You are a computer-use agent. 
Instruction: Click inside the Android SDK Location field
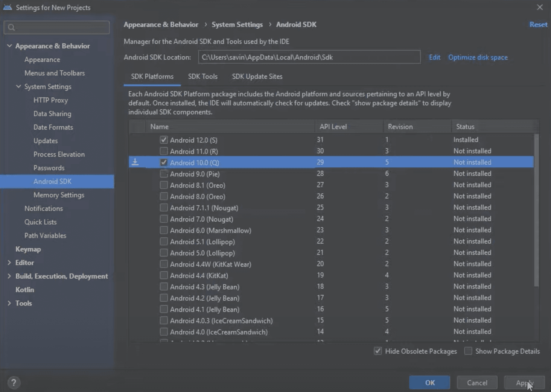[309, 57]
